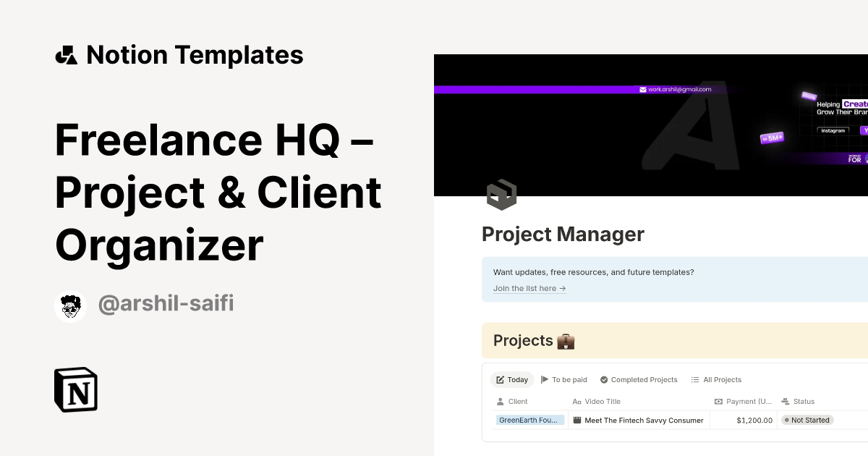
Task: Click the Not Started status pill
Action: (x=808, y=420)
